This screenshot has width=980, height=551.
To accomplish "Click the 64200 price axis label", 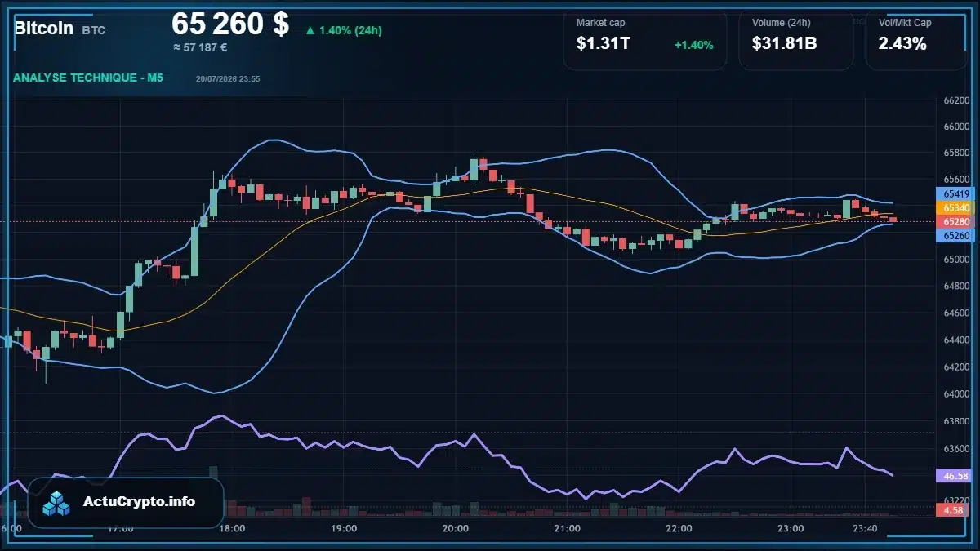I will (x=955, y=367).
